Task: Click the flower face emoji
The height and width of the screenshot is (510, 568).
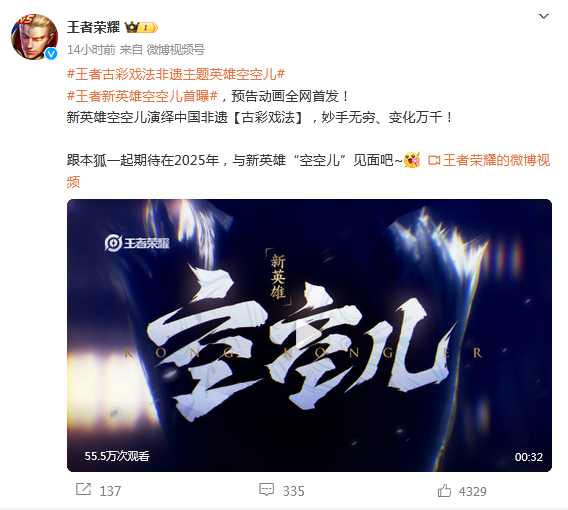Action: tap(412, 160)
